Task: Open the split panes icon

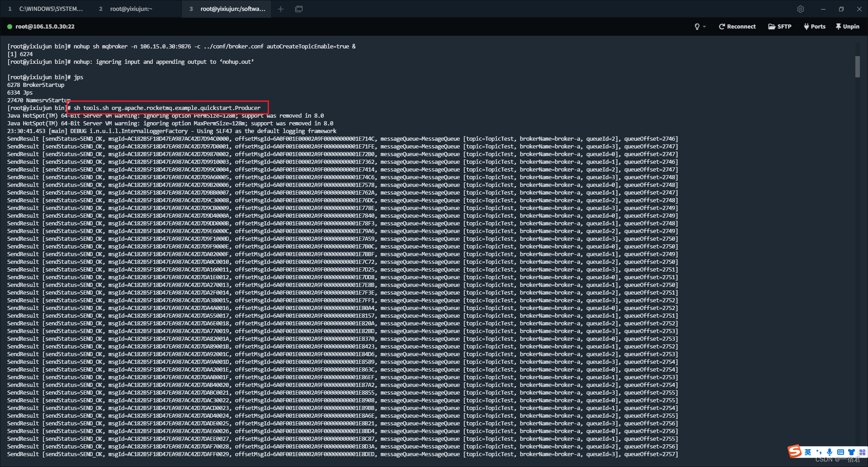Action: pos(299,9)
